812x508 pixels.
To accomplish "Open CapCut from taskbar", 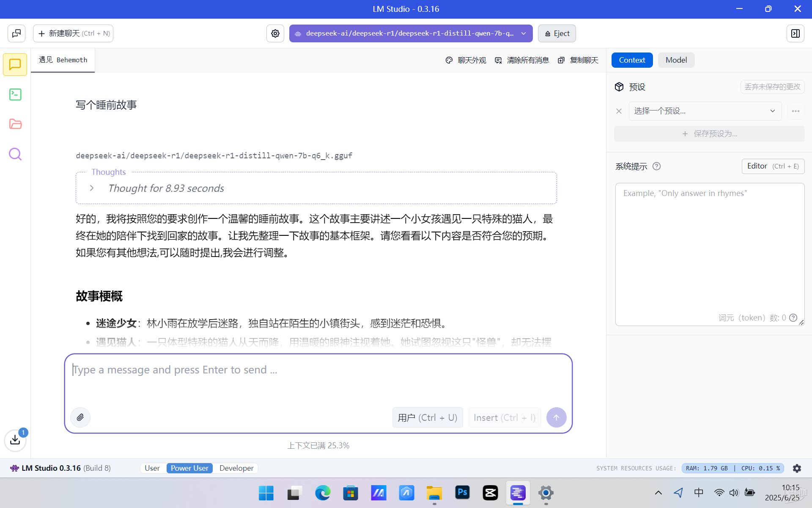I will point(490,493).
